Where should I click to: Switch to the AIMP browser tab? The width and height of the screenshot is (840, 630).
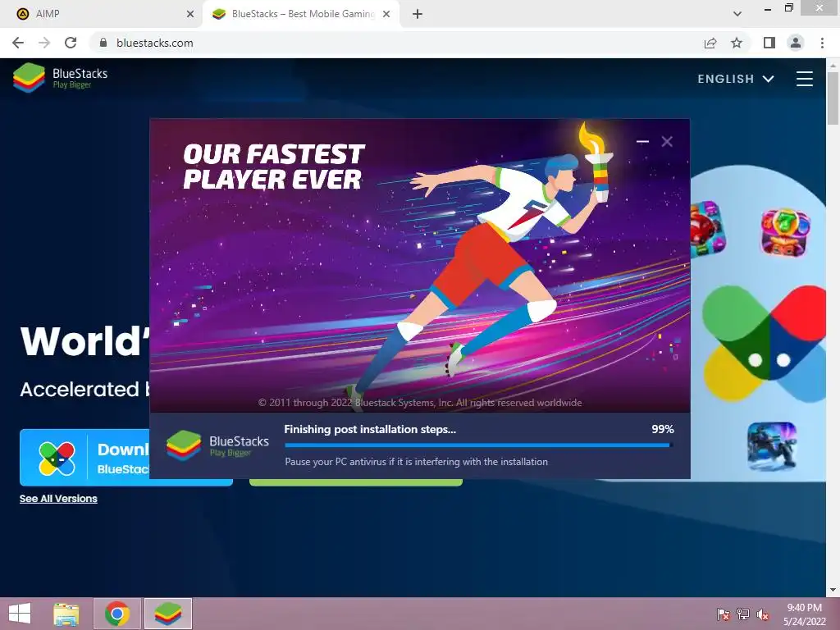(x=101, y=14)
